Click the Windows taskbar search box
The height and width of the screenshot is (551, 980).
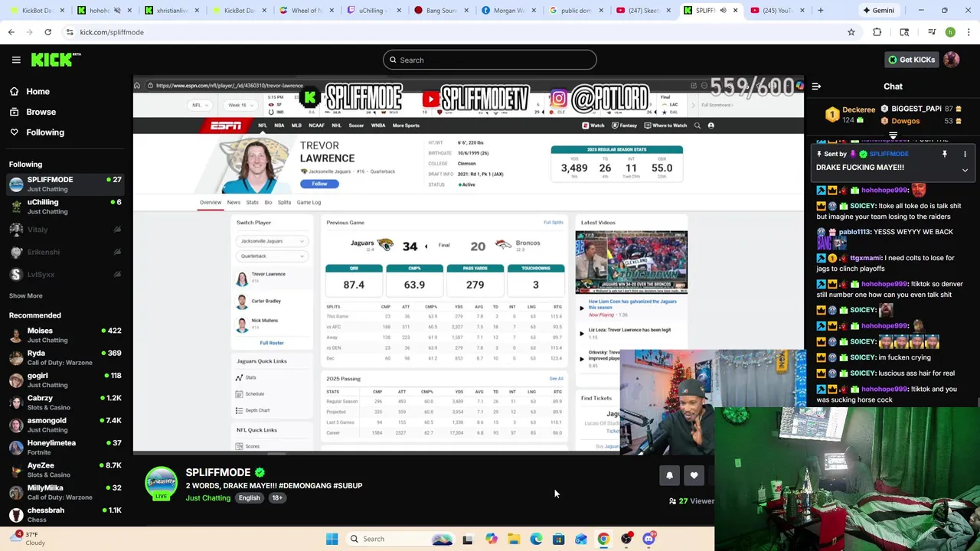tap(399, 539)
